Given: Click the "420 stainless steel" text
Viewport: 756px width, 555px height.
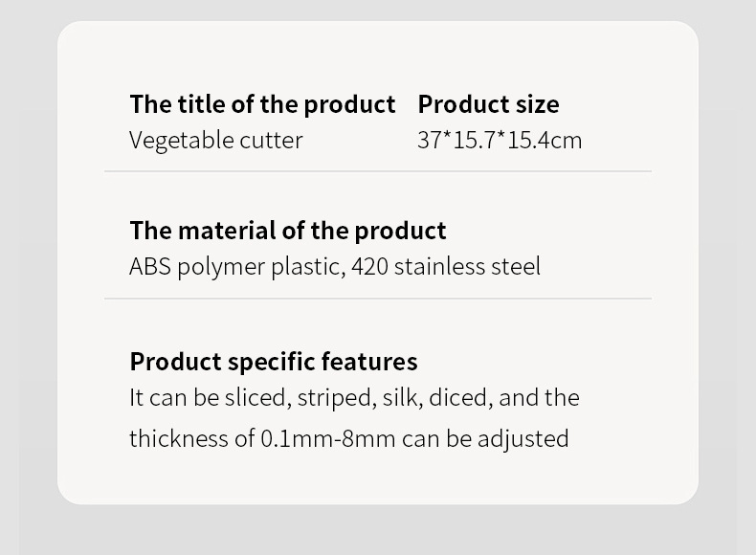Looking at the screenshot, I should (x=446, y=266).
